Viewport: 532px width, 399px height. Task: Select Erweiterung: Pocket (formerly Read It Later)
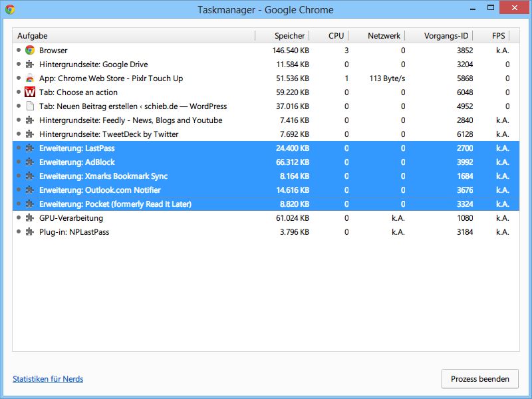click(266, 203)
